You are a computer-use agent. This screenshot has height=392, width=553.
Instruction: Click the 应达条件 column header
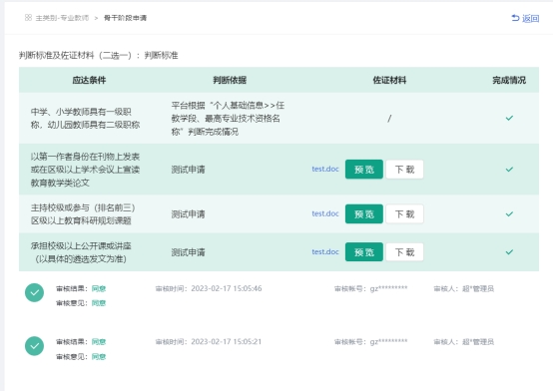tap(89, 80)
